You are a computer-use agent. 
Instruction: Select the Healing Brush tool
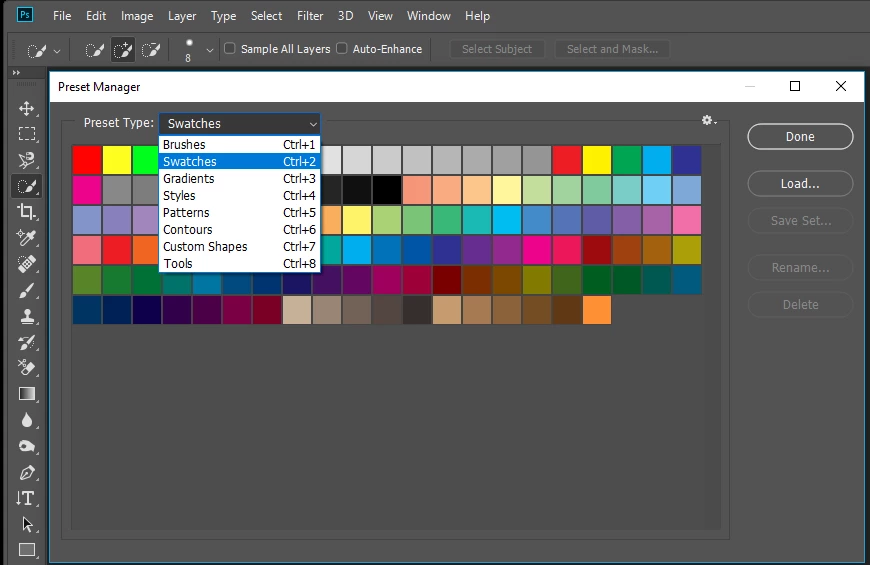point(26,264)
